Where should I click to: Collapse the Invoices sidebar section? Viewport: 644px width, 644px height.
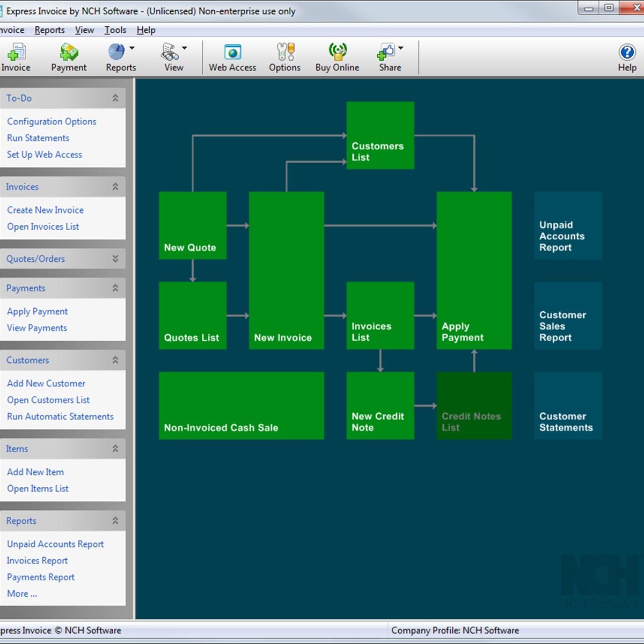115,187
